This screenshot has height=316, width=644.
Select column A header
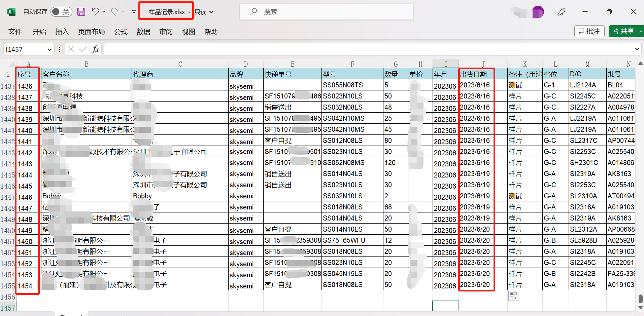pos(29,64)
